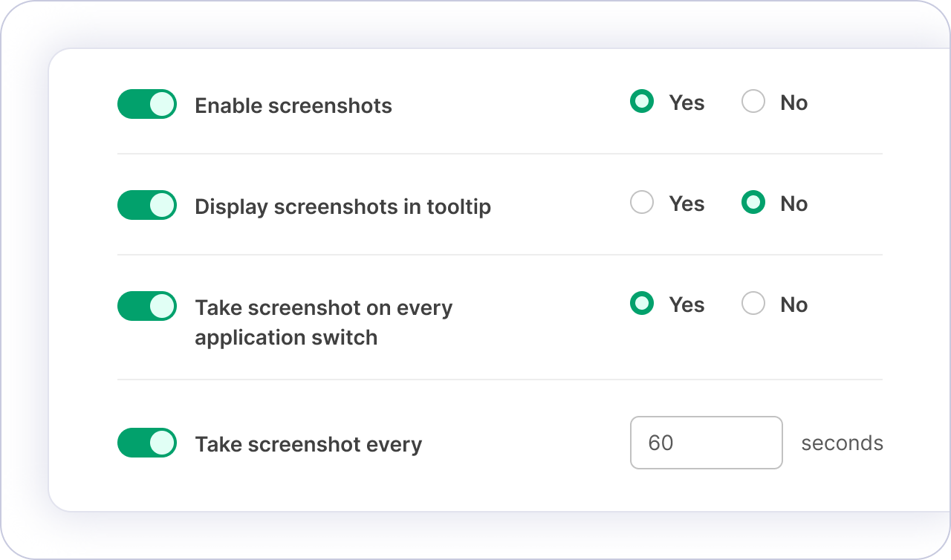951x560 pixels.
Task: Toggle off the Enable screenshots switch
Action: click(x=147, y=104)
